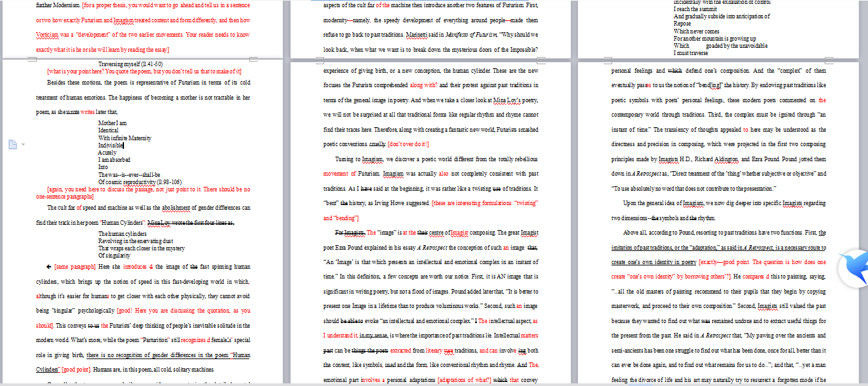Click the first page's top-left margin corner mark
The image size is (868, 386).
(x=31, y=60)
